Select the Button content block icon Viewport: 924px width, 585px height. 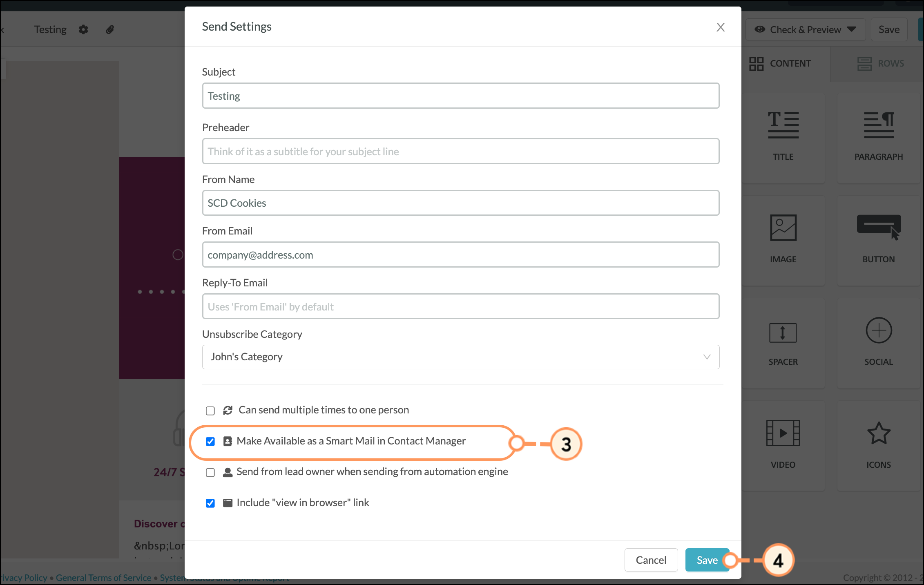[x=879, y=228]
